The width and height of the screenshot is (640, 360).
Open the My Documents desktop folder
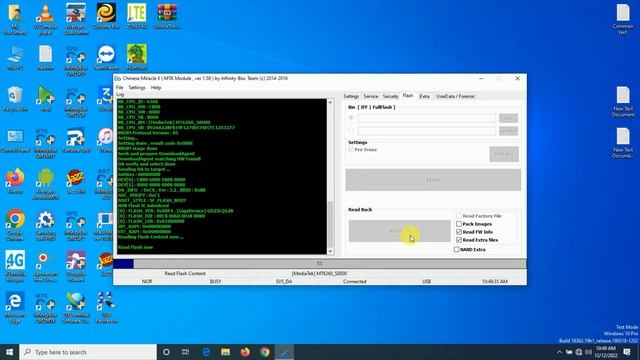[x=15, y=18]
